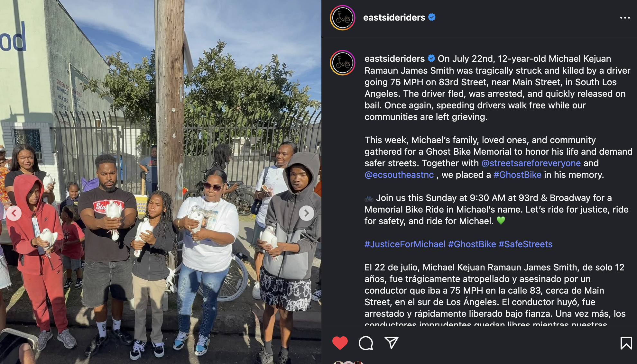Open eastsideriders profile picture in header
This screenshot has height=364, width=637.
click(343, 18)
